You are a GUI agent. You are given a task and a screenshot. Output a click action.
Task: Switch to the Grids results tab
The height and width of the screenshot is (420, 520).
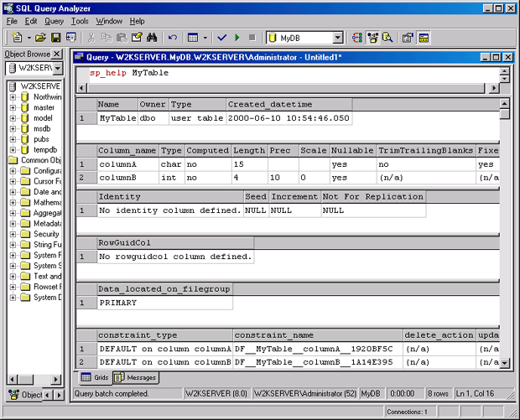click(x=95, y=377)
